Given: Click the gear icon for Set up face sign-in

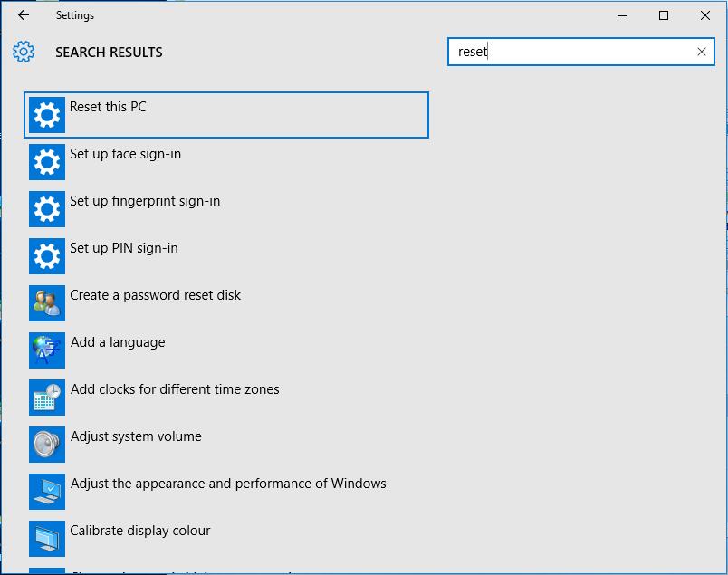Looking at the screenshot, I should tap(47, 161).
